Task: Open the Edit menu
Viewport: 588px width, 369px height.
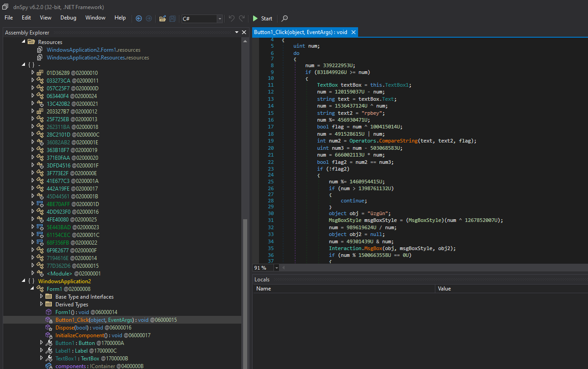Action: pos(26,18)
